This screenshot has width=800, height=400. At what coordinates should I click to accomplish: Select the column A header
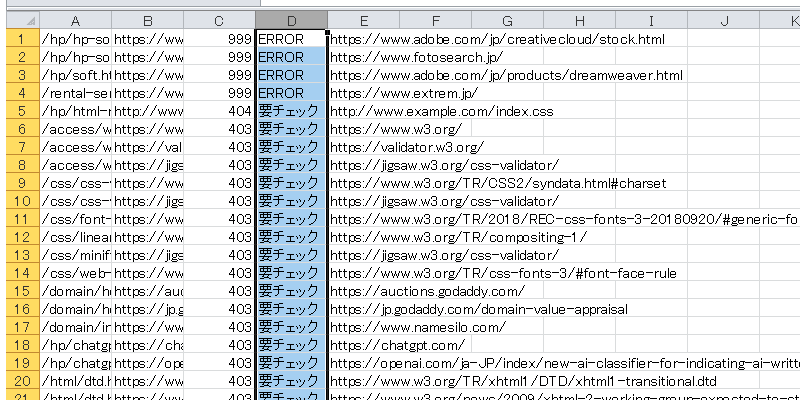tap(76, 20)
